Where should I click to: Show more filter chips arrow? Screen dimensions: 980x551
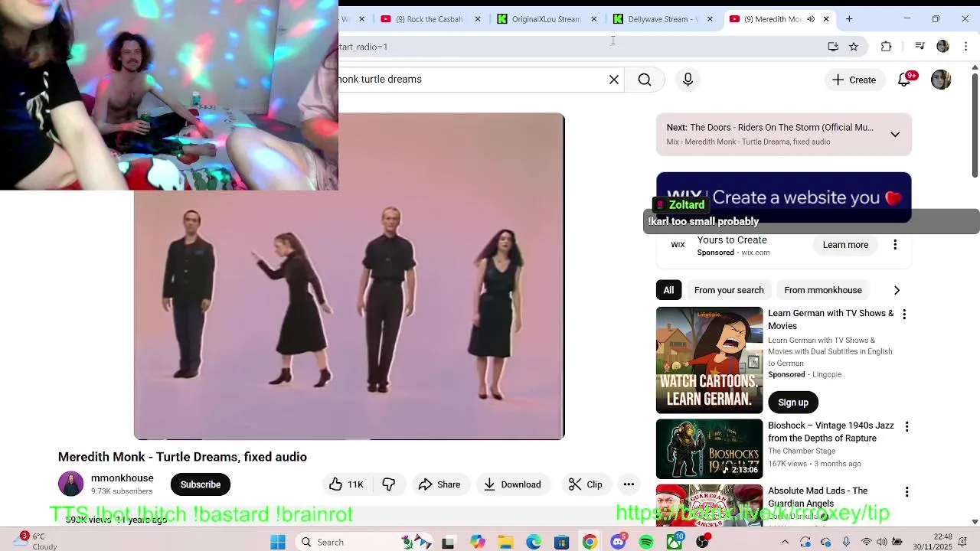coord(897,290)
